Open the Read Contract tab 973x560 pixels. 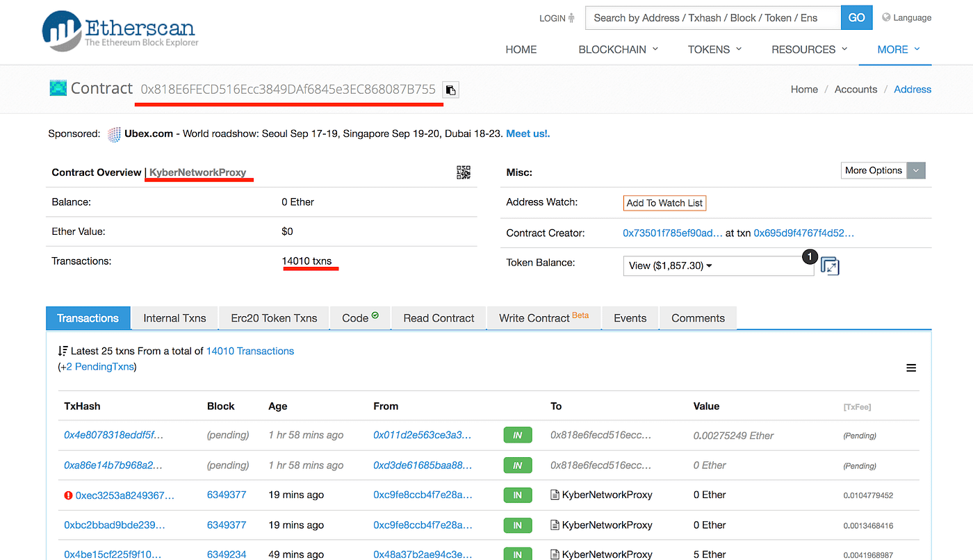click(x=438, y=318)
